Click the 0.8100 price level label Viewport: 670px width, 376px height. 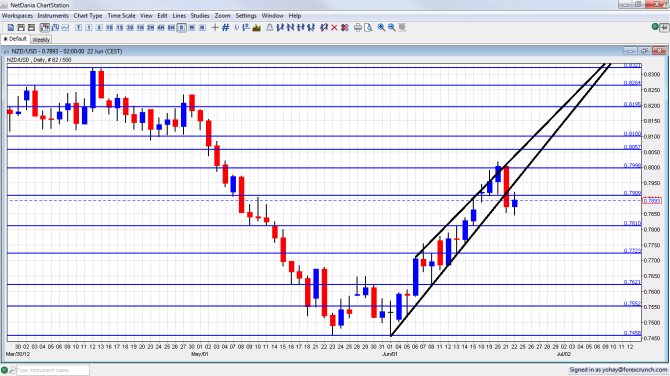(632, 134)
